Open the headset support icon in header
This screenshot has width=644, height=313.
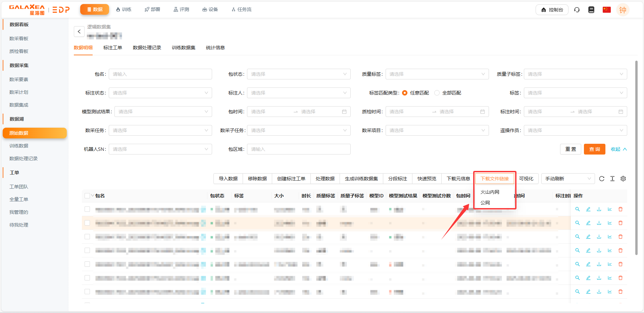pyautogui.click(x=577, y=10)
